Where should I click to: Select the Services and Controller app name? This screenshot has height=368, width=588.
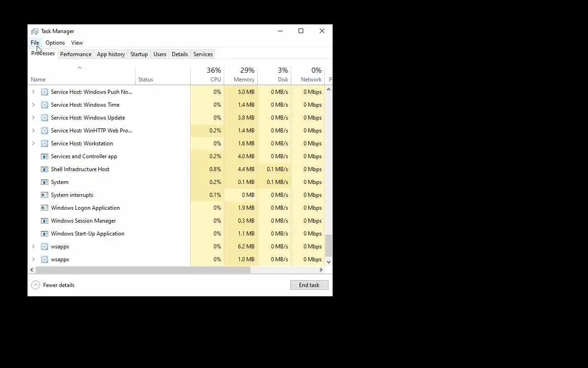(x=84, y=156)
